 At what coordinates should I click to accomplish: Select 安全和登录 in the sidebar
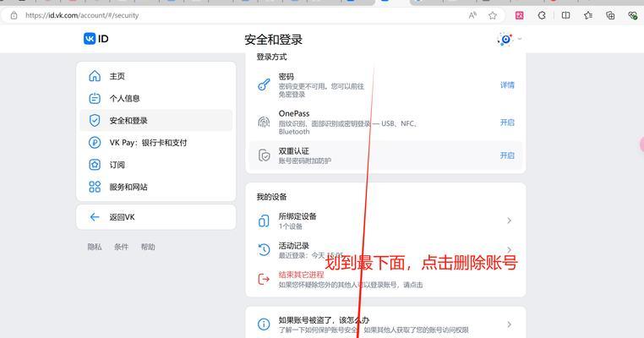click(x=156, y=120)
